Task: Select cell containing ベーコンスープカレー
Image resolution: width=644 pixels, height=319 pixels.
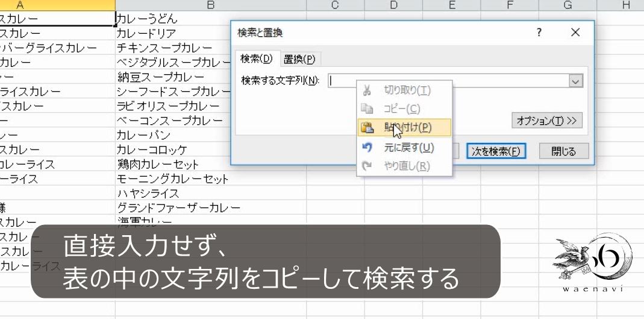Action: (x=174, y=121)
